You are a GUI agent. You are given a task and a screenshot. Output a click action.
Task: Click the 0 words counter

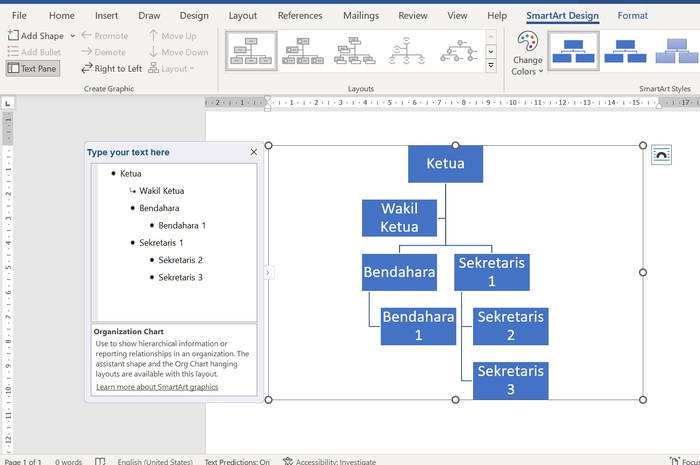(x=68, y=462)
